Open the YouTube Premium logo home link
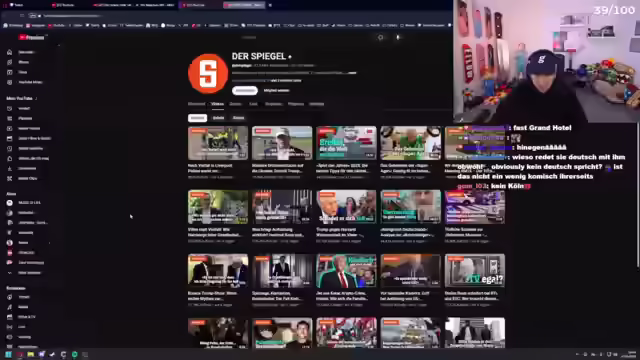This screenshot has width=640, height=360. [32, 37]
